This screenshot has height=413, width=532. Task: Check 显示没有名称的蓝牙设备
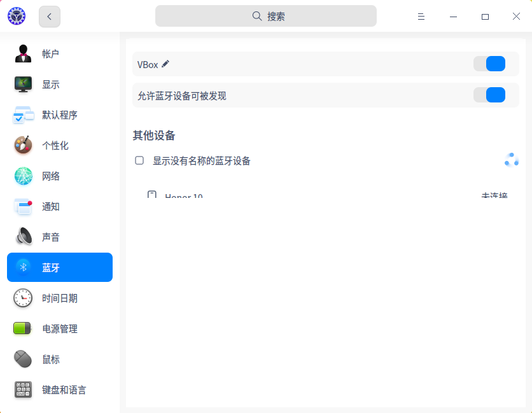click(x=139, y=160)
